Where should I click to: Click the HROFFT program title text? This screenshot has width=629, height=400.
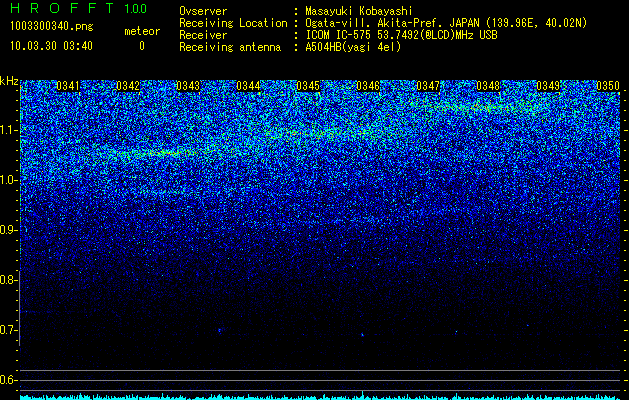(62, 8)
